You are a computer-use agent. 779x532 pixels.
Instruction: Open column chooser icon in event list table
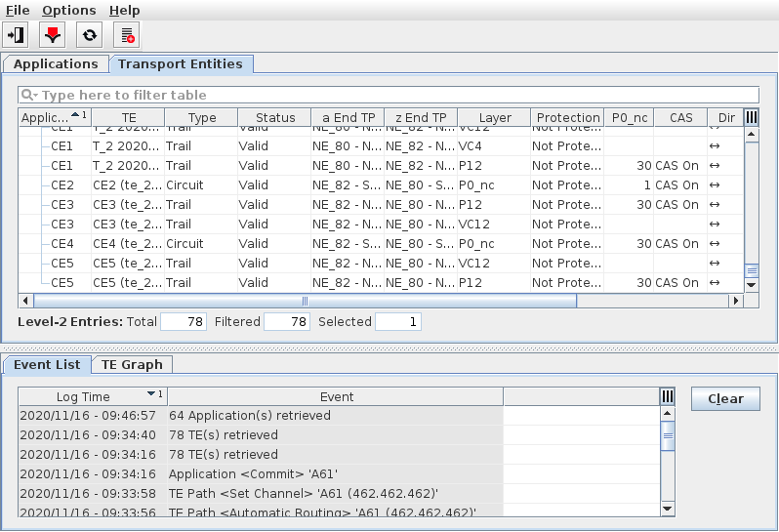pyautogui.click(x=668, y=396)
